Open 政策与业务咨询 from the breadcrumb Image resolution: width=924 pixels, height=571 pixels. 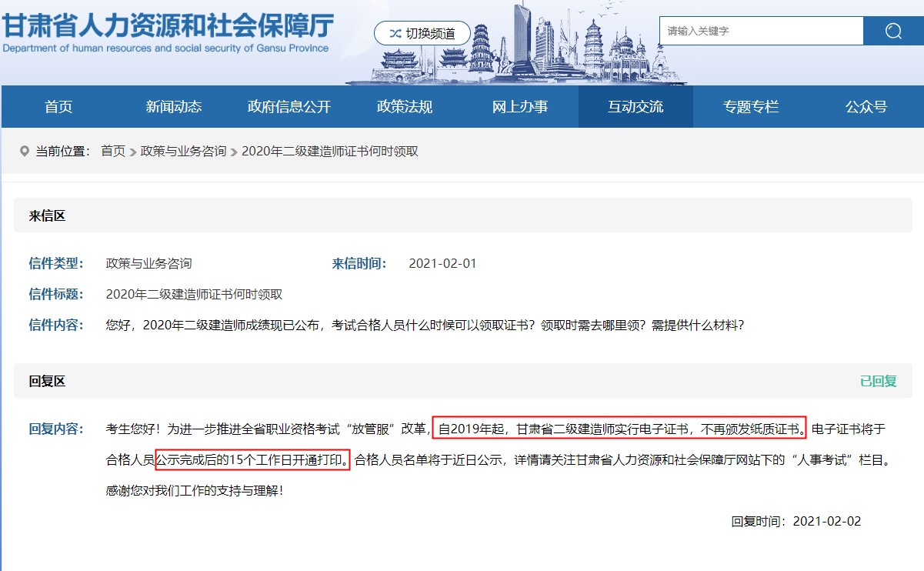click(183, 152)
